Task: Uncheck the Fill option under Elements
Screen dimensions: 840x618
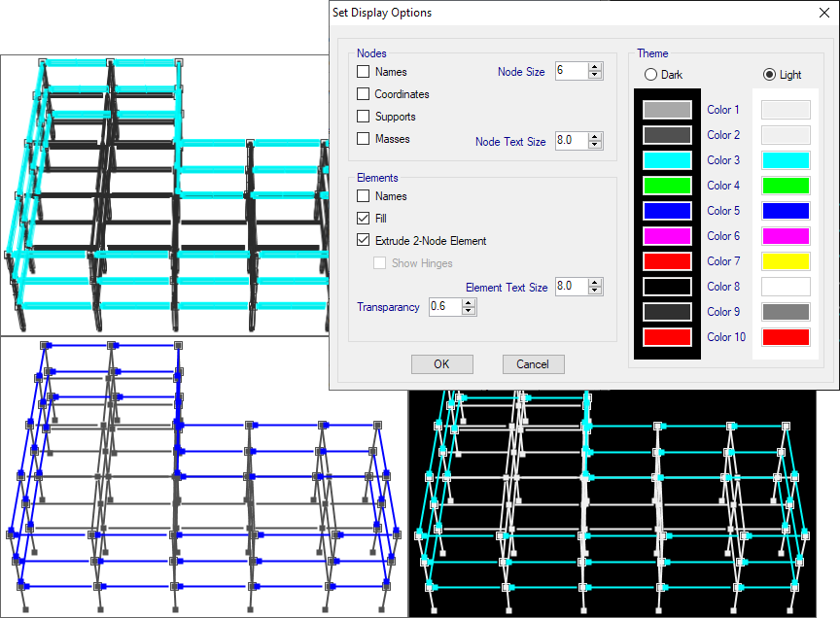Action: [x=364, y=219]
